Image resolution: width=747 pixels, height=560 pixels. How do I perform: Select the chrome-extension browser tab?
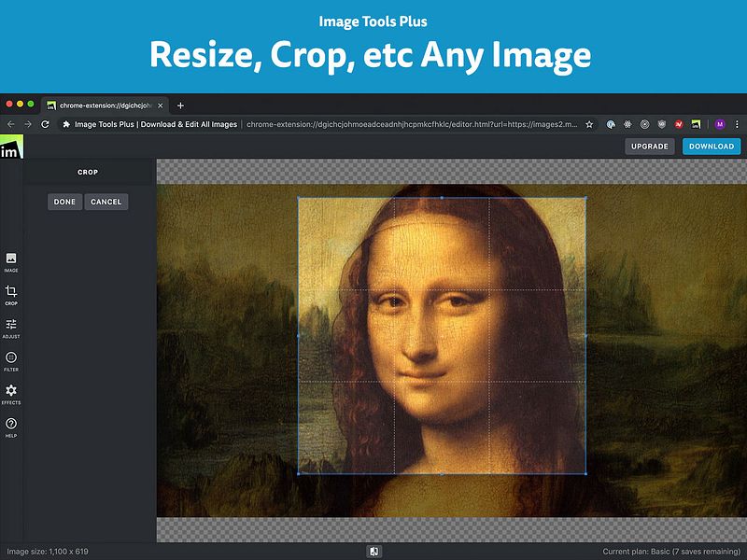(x=105, y=105)
